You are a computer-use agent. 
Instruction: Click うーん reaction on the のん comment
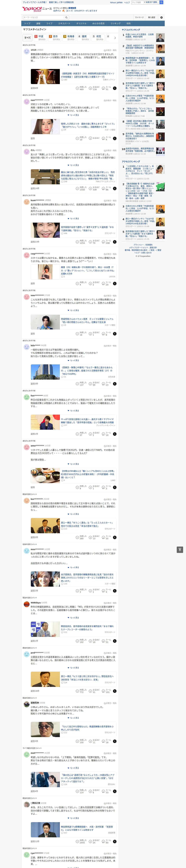click(x=107, y=189)
